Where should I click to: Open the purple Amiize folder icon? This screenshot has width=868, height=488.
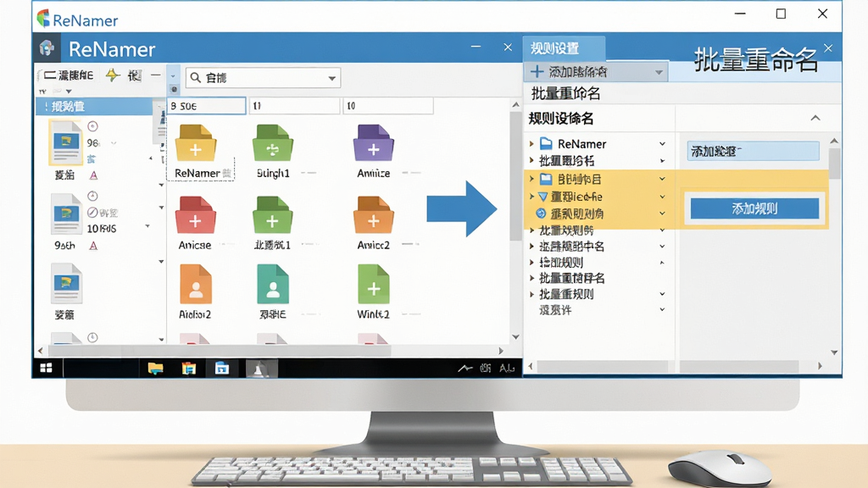click(373, 143)
